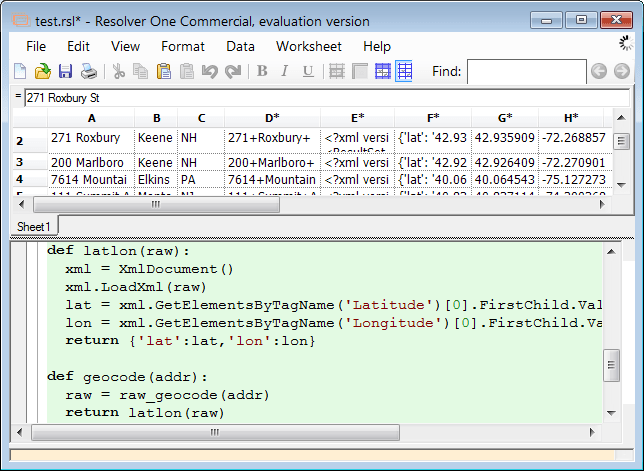Click spreadsheet horizontal scrollbar thumb
The width and height of the screenshot is (644, 471).
156,204
